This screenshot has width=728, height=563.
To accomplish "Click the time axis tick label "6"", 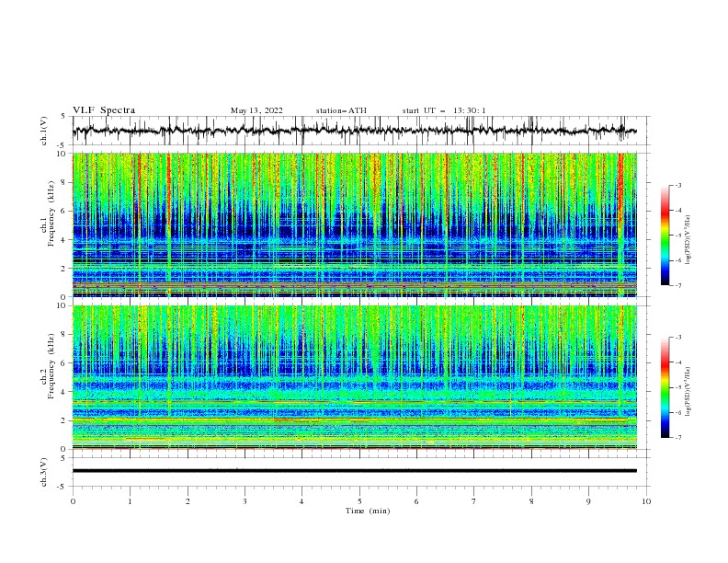I will pos(416,501).
